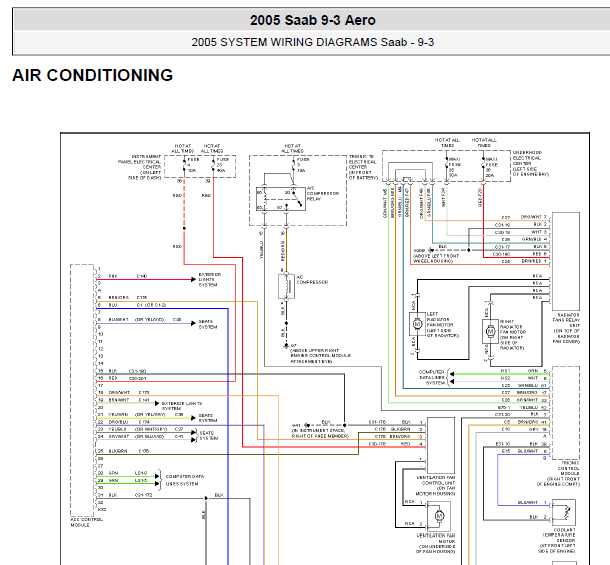Click the A/C compressor relay switch symbol
610x565 pixels.
[296, 198]
